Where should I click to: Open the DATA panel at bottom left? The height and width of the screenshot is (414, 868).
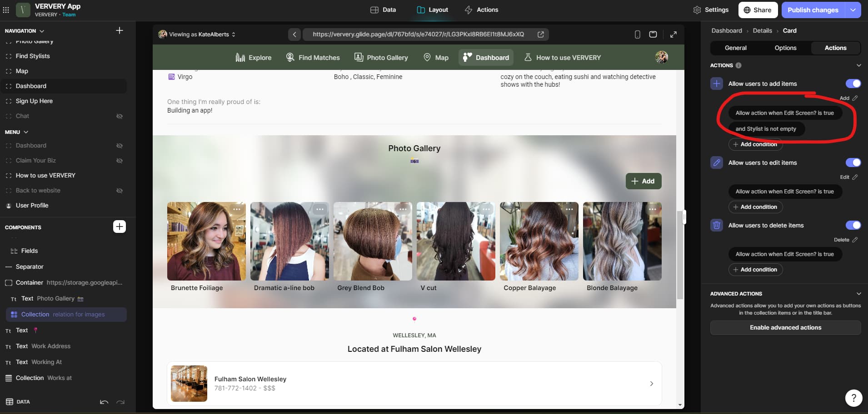[18, 402]
